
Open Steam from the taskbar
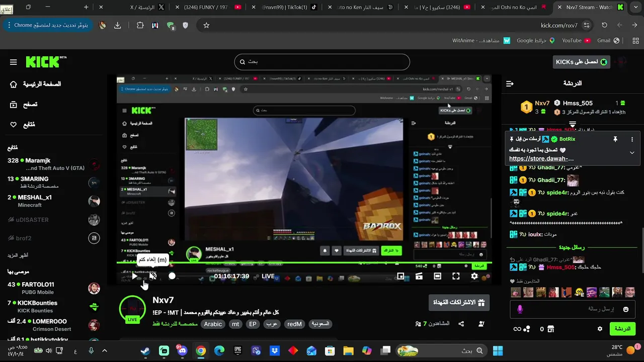[145, 350]
